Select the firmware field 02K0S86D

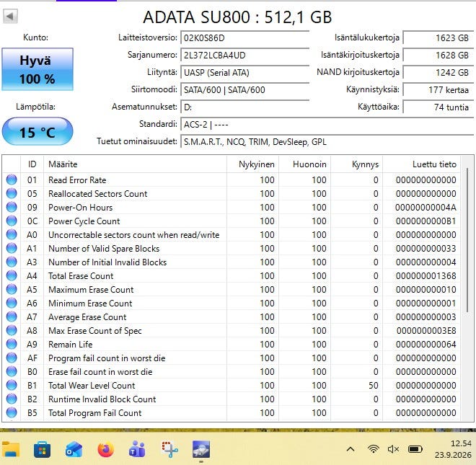244,38
